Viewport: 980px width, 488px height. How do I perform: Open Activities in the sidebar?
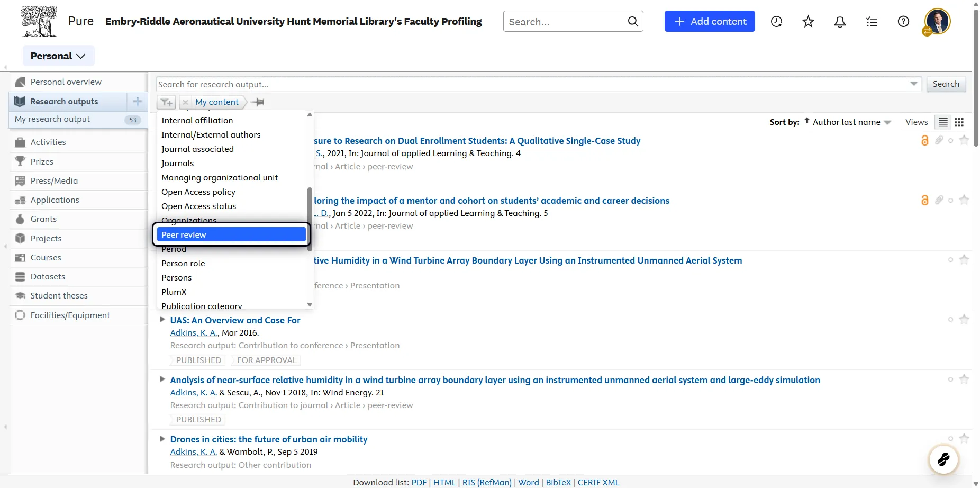[x=78, y=142]
